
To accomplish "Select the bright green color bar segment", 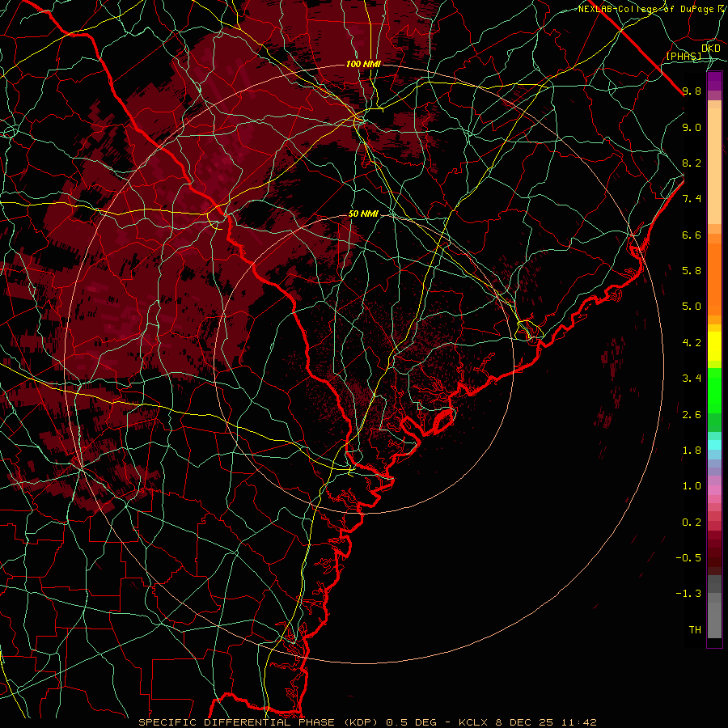I will (714, 391).
